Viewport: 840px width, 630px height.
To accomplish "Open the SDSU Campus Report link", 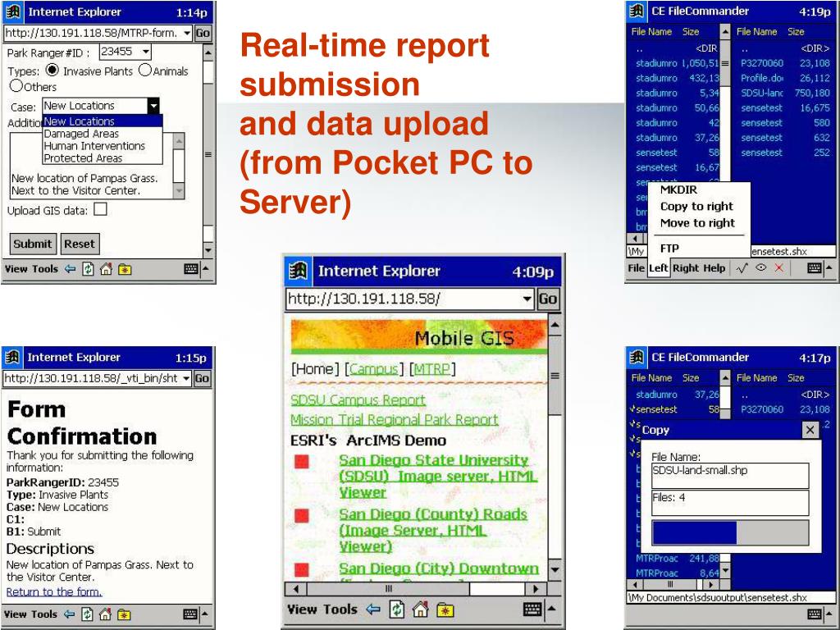I will 358,400.
